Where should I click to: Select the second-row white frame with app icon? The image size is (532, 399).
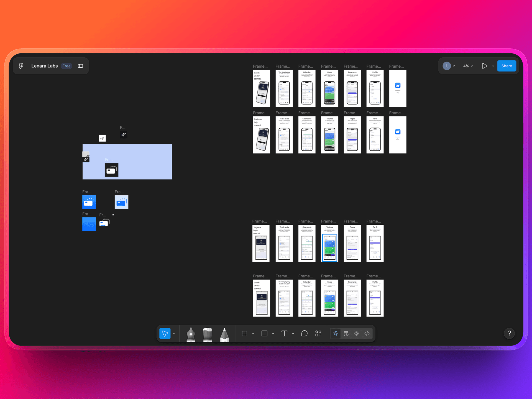tap(398, 135)
